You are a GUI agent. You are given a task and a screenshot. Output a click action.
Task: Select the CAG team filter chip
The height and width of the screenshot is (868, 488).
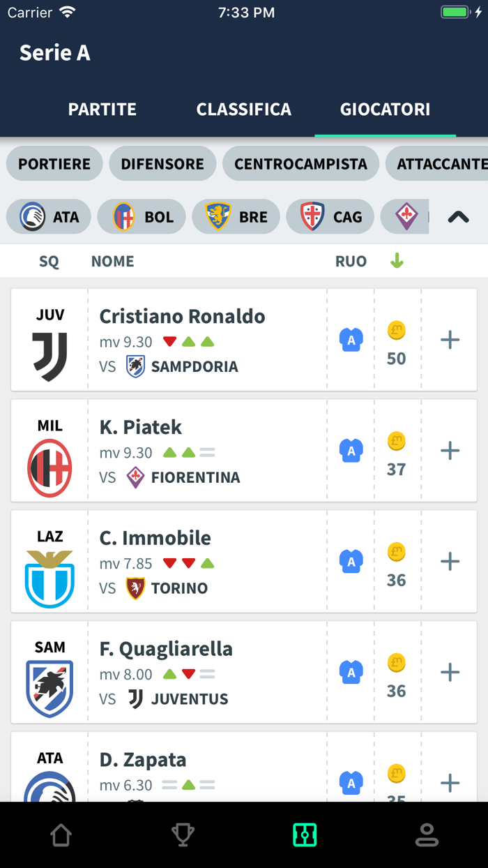coord(330,217)
